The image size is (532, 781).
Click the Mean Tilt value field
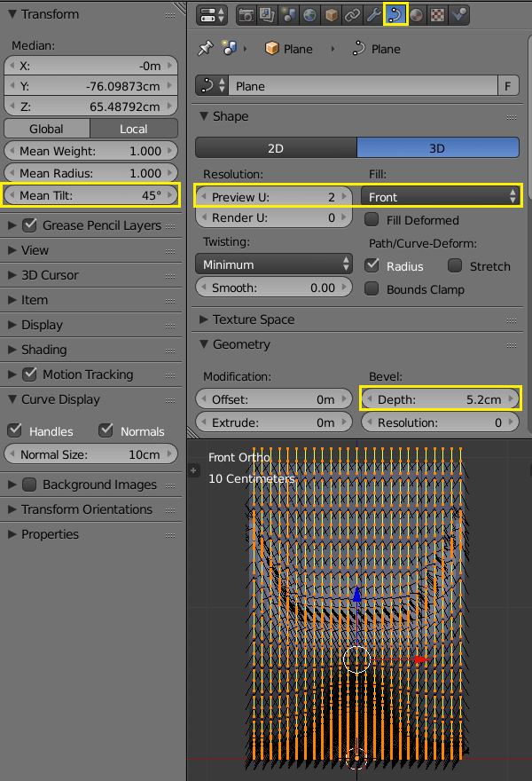[91, 195]
